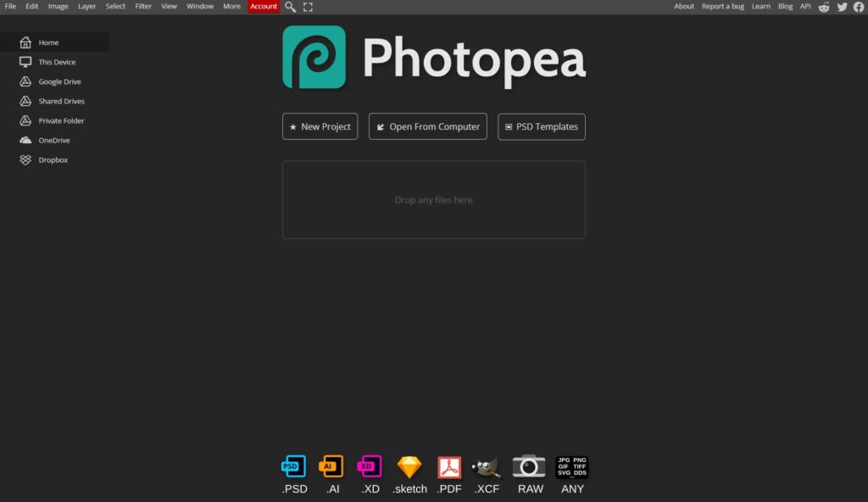Click the RAW camera icon

[x=530, y=467]
